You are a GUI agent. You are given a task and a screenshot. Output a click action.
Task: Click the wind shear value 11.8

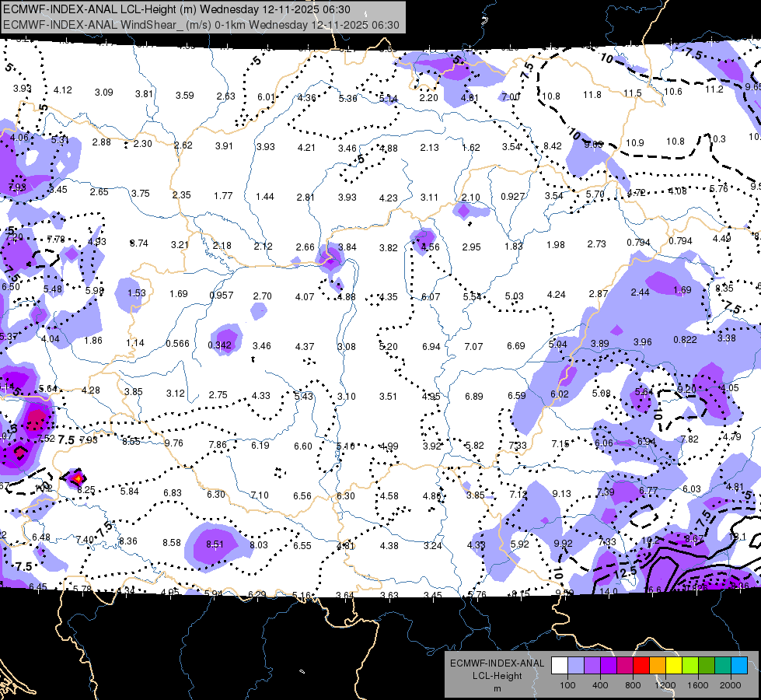[592, 95]
